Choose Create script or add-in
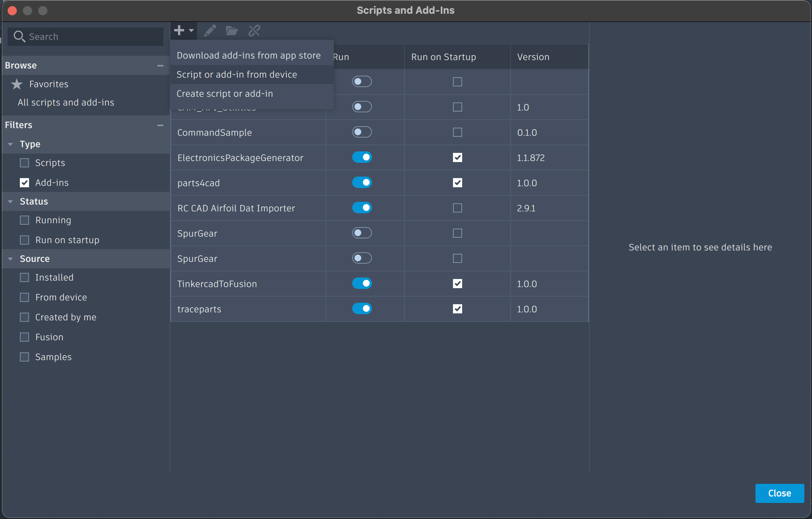Image resolution: width=812 pixels, height=519 pixels. coord(225,94)
